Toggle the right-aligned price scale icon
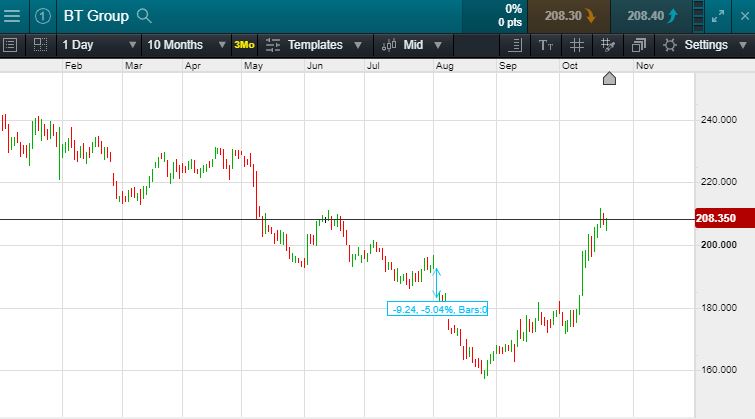Viewport: 755px width, 419px height. 514,45
